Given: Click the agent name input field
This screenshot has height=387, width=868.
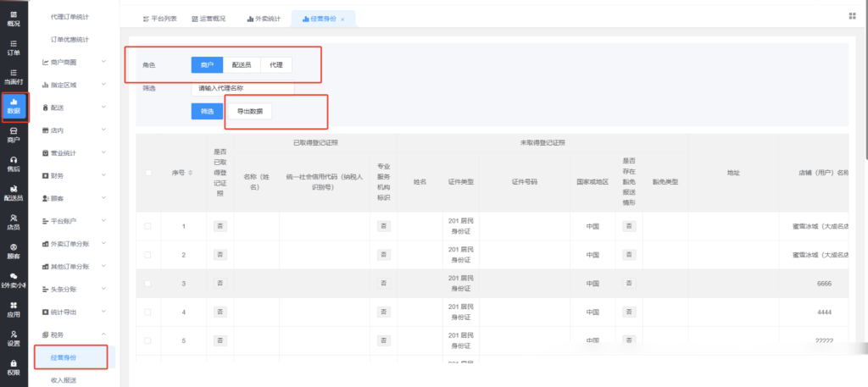Looking at the screenshot, I should [x=242, y=87].
